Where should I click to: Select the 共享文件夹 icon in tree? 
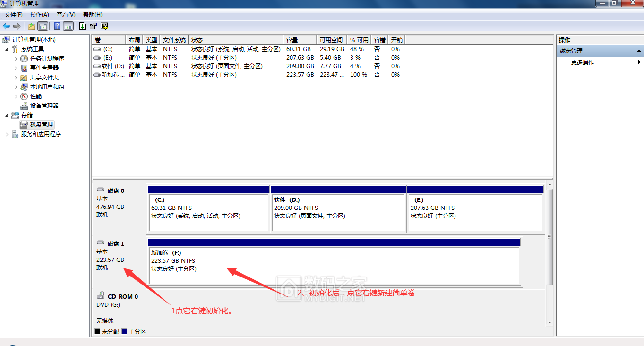(x=24, y=78)
